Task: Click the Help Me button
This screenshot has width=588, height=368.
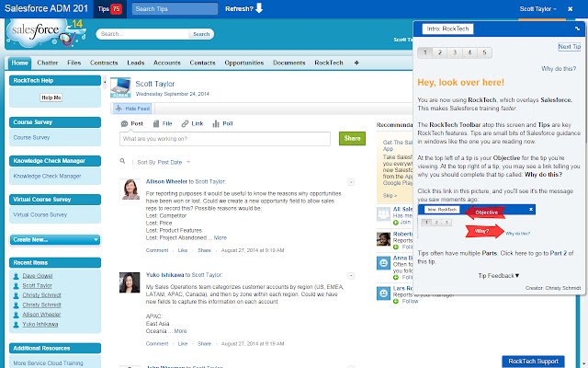Action: pos(51,98)
